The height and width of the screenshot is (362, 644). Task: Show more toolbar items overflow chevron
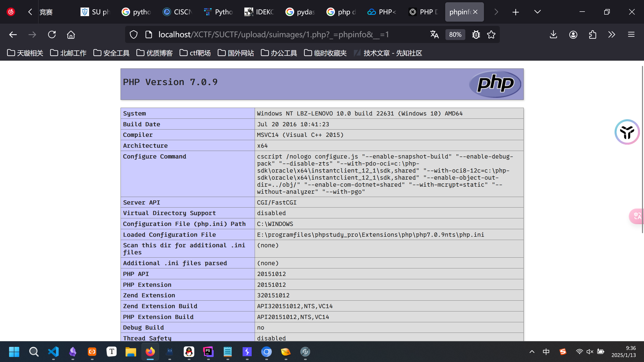[612, 34]
